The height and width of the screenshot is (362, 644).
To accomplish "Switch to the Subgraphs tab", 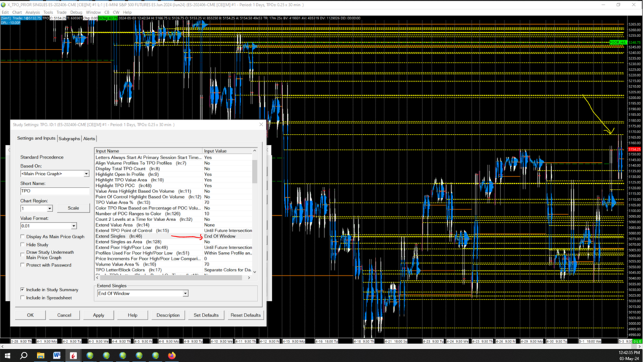I will pos(69,139).
